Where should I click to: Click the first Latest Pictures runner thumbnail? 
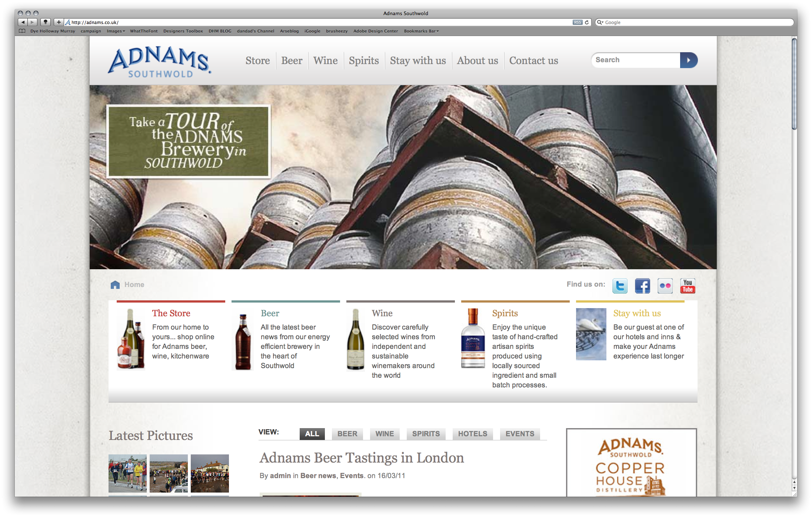[127, 473]
